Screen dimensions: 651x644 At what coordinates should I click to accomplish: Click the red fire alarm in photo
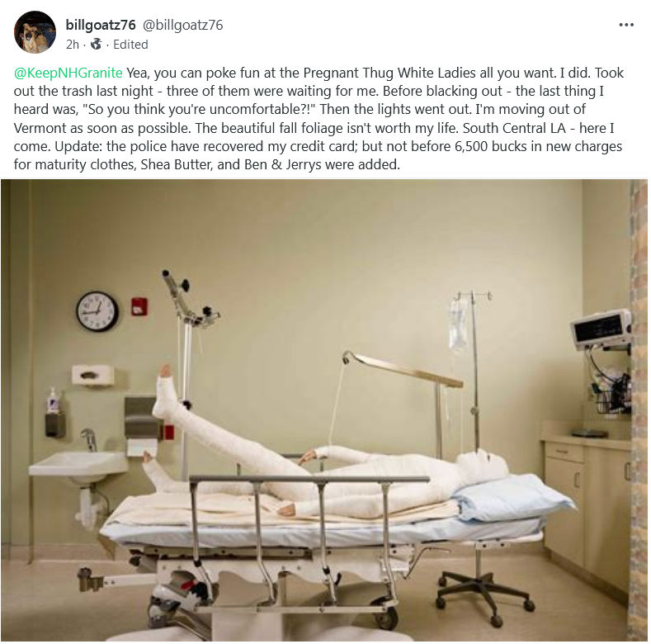[139, 306]
